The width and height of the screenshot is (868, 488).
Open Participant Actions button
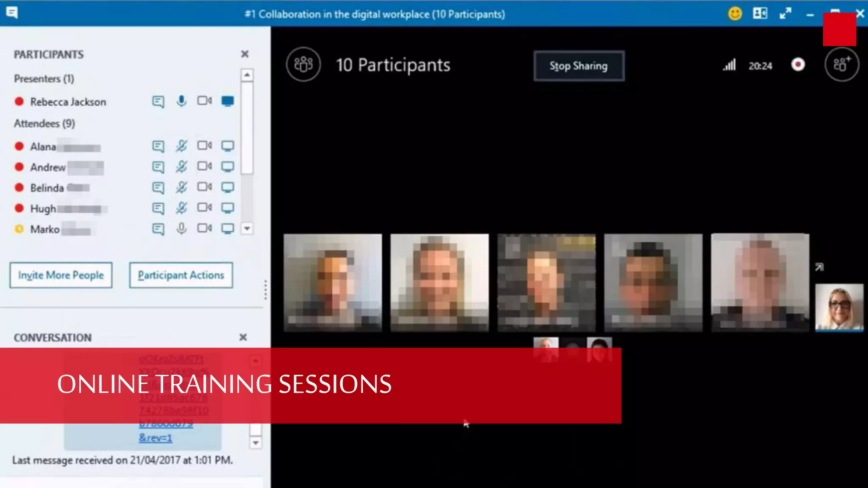tap(181, 275)
